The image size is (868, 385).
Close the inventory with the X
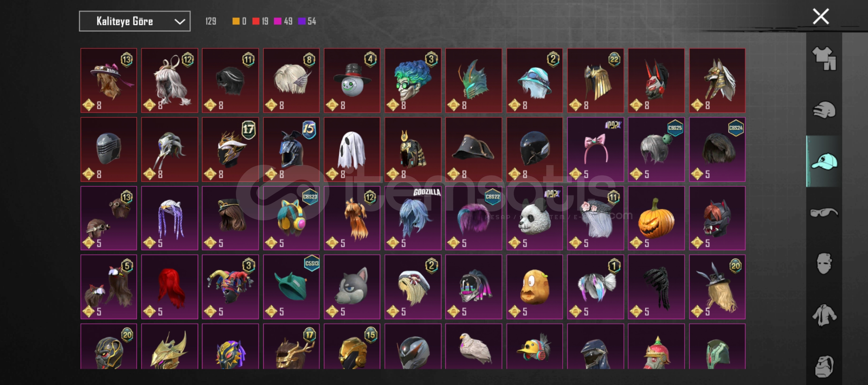click(x=821, y=16)
